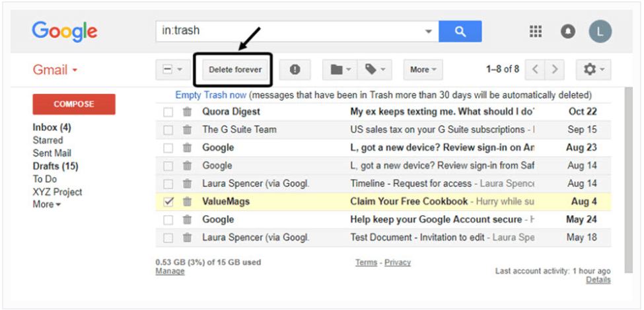Open the Sent Mail folder
This screenshot has height=310, width=644.
[x=52, y=153]
